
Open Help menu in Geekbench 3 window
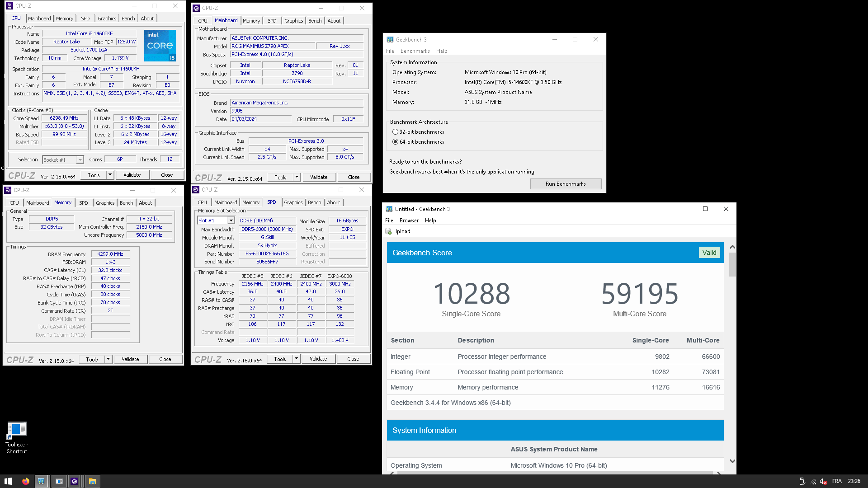click(x=441, y=51)
